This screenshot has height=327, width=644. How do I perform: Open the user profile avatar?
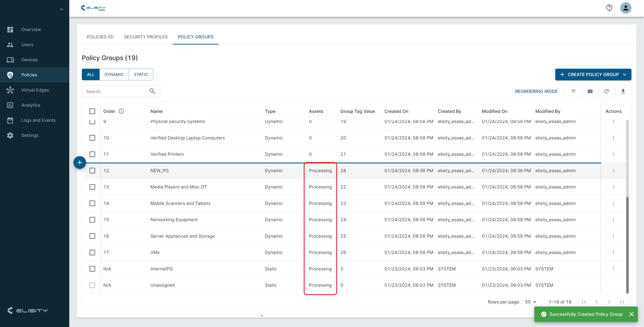626,8
